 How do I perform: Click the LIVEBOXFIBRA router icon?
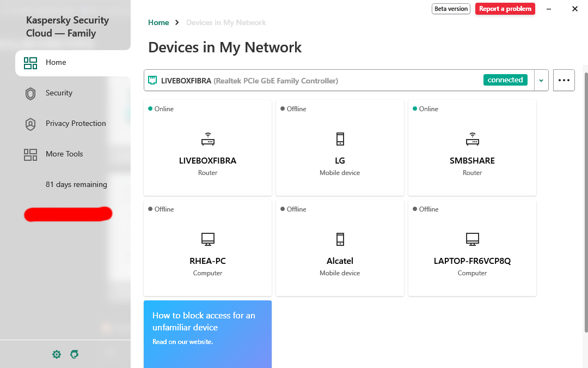(x=207, y=139)
